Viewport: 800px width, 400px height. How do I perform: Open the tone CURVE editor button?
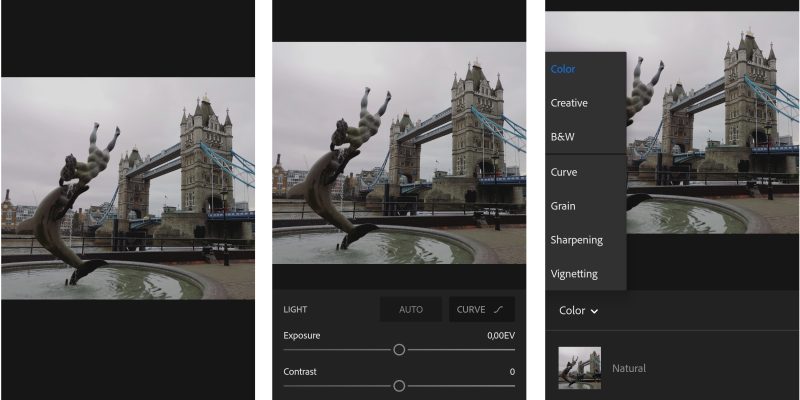pyautogui.click(x=482, y=309)
